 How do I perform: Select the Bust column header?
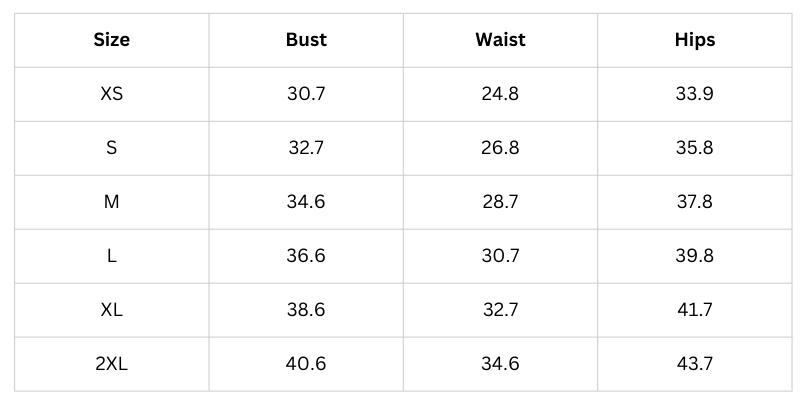pyautogui.click(x=306, y=41)
